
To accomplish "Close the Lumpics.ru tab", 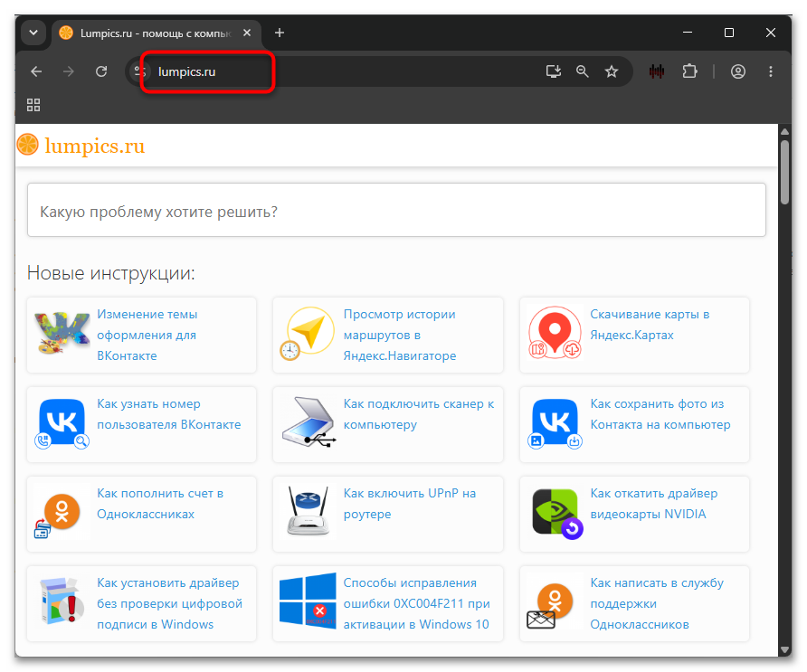I will click(x=247, y=33).
